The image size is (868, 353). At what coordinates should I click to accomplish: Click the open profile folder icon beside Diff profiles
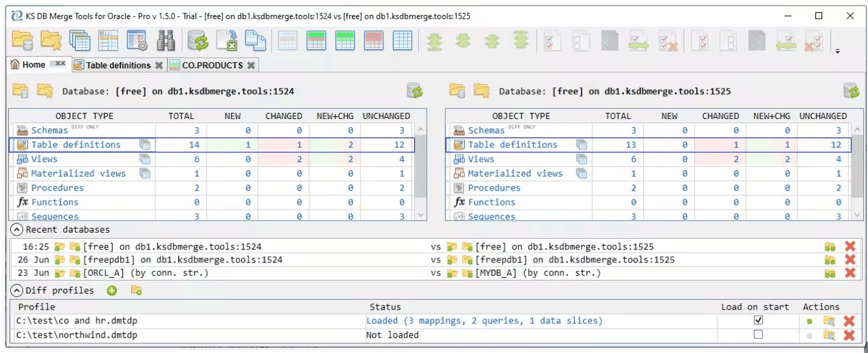point(136,291)
